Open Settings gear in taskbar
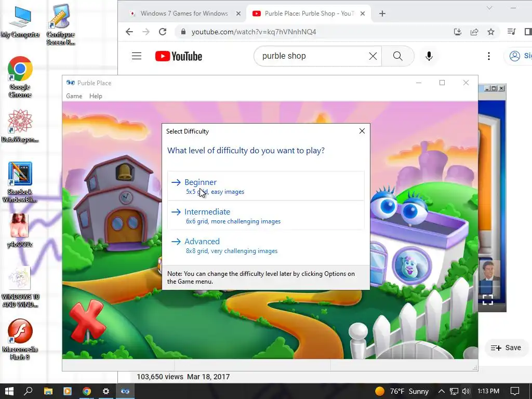 point(106,391)
